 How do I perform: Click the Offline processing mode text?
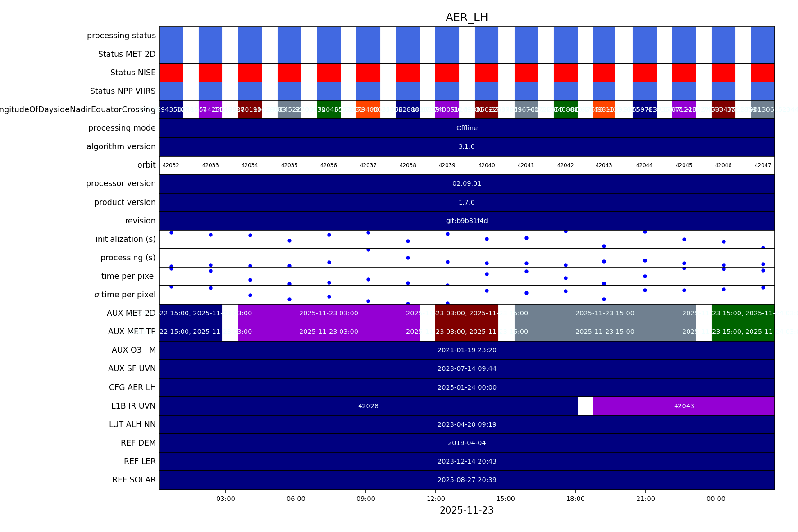tap(466, 128)
